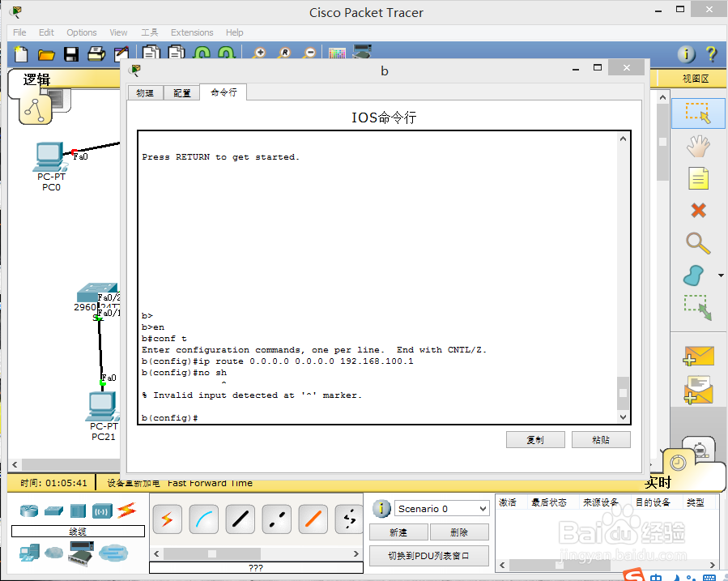Click the IOS terminal scroll up arrow
The width and height of the screenshot is (728, 581).
[623, 139]
